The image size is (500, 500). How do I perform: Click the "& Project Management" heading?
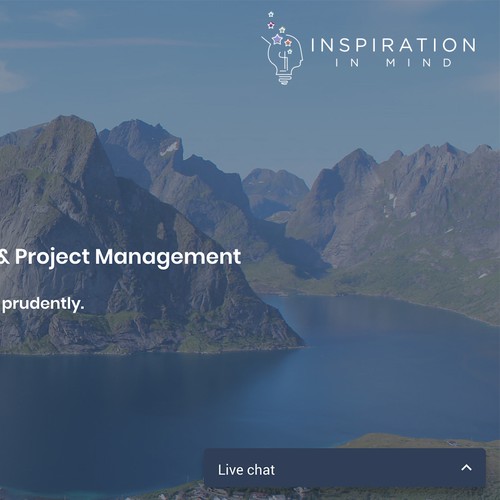pyautogui.click(x=120, y=257)
